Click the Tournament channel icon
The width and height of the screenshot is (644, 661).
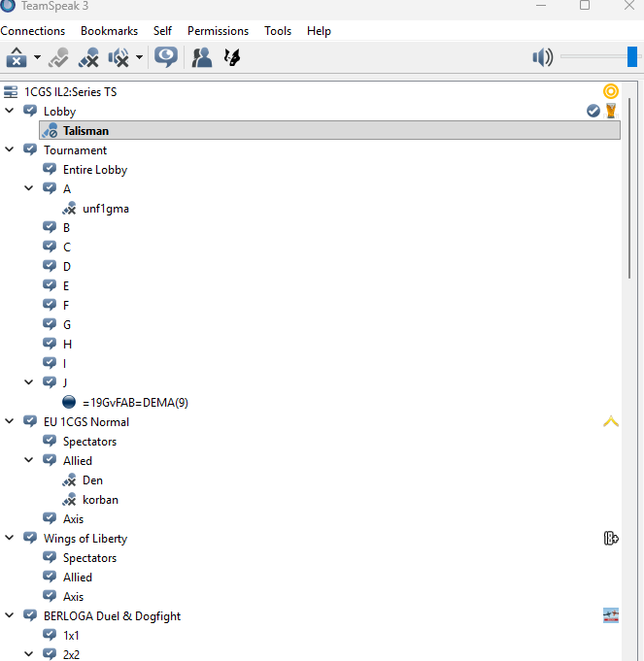(30, 149)
